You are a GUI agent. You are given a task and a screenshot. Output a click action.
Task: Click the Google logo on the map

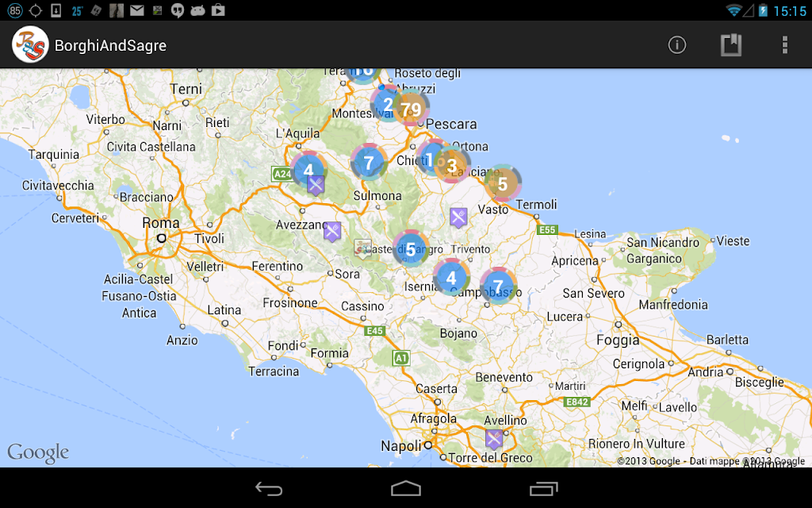[38, 452]
